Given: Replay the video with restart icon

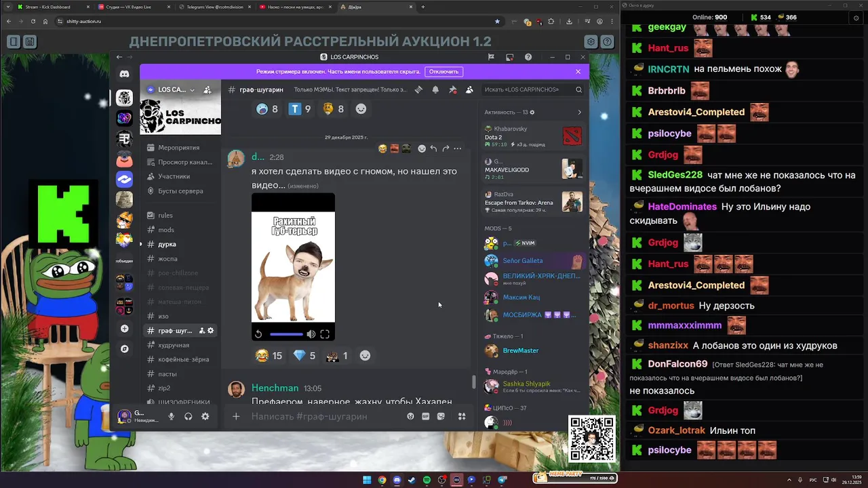Looking at the screenshot, I should 258,334.
